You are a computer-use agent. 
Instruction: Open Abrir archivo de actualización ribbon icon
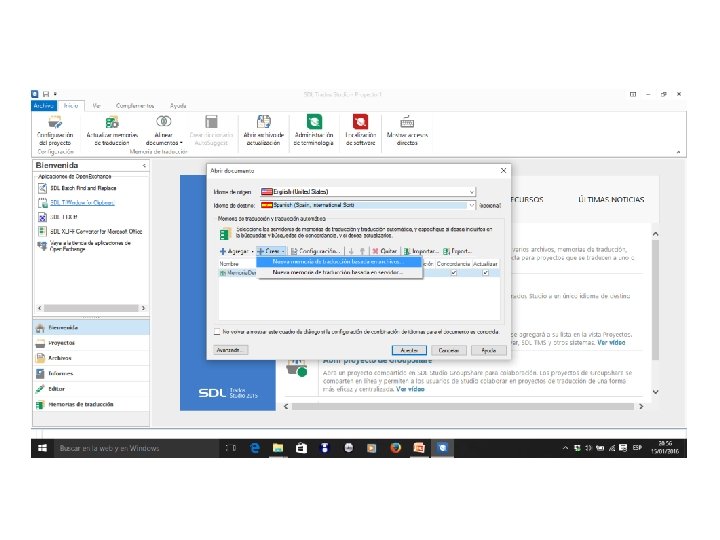264,130
